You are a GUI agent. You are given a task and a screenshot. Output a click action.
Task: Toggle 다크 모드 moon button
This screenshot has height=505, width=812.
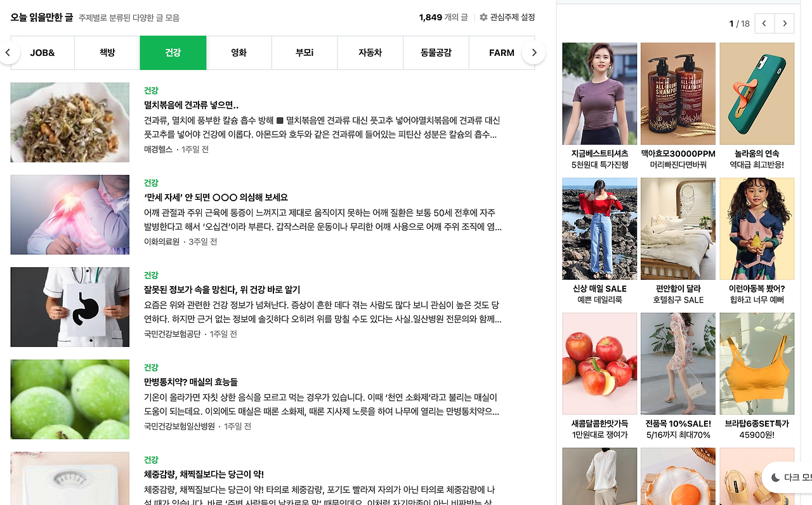[787, 477]
